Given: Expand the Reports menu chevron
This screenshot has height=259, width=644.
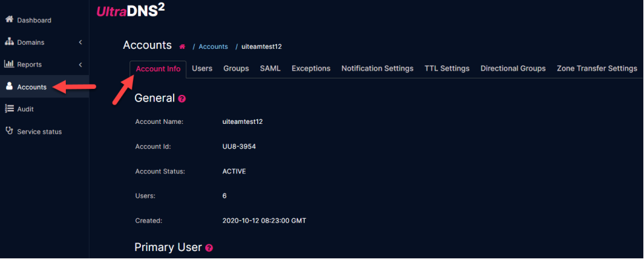Looking at the screenshot, I should click(x=80, y=64).
